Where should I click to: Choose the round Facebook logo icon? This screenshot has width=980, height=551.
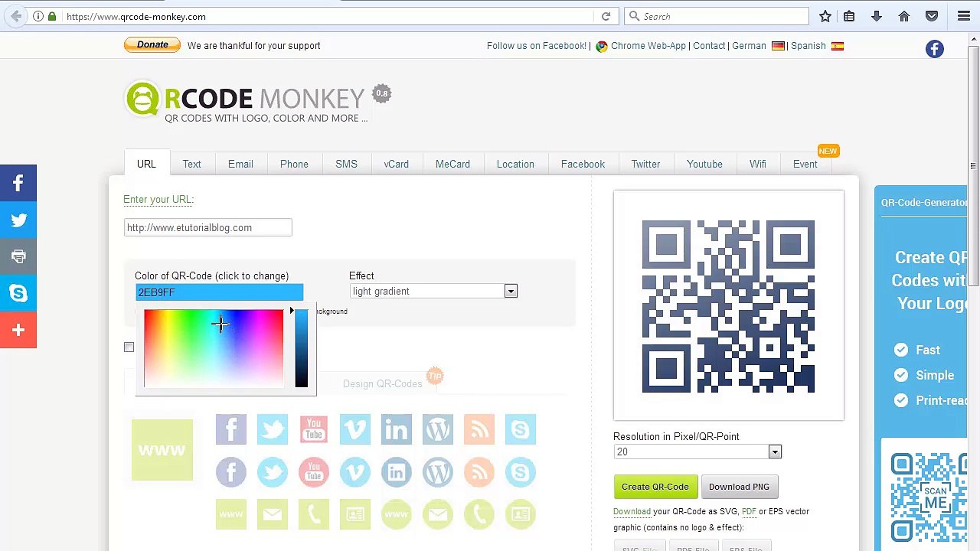pos(230,472)
